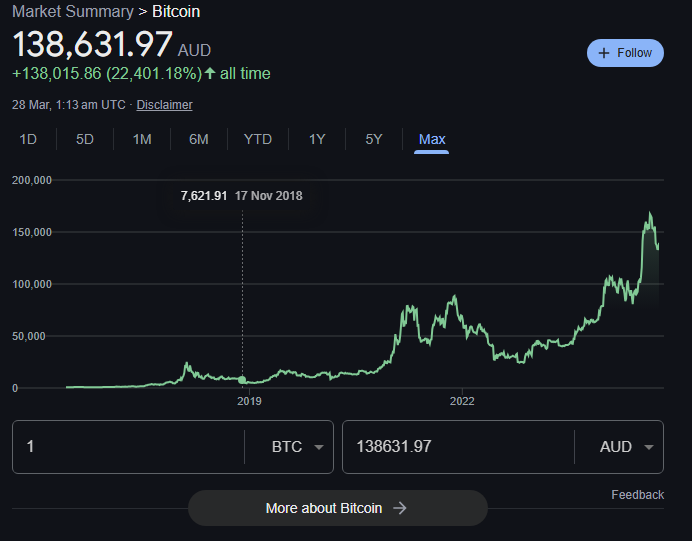Click the 2019 x-axis label

(x=249, y=401)
